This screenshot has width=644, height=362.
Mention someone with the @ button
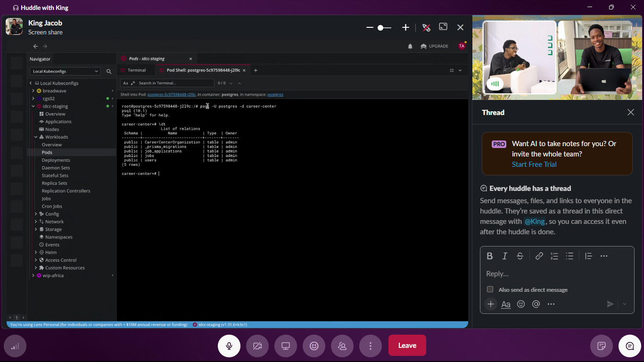pos(536,304)
